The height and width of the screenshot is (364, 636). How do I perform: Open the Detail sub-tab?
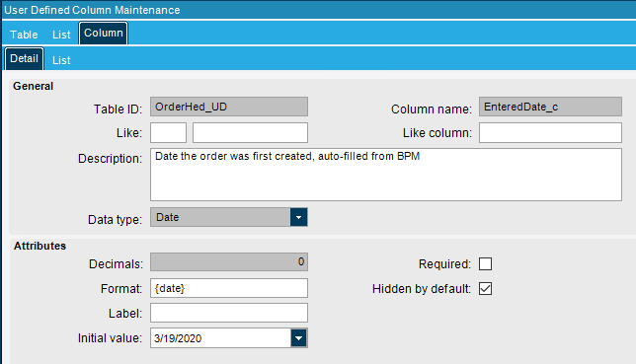[x=24, y=58]
